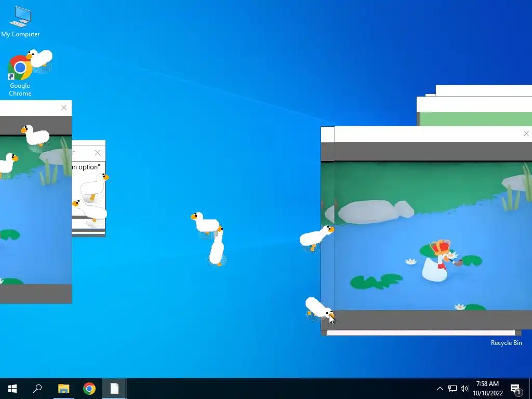The image size is (532, 399).
Task: Open Chrome from the taskbar
Action: click(89, 389)
